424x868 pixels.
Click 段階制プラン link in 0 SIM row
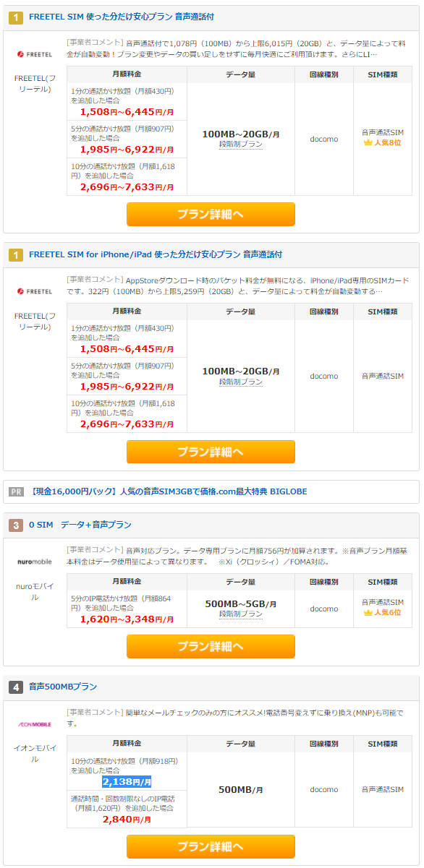(241, 614)
